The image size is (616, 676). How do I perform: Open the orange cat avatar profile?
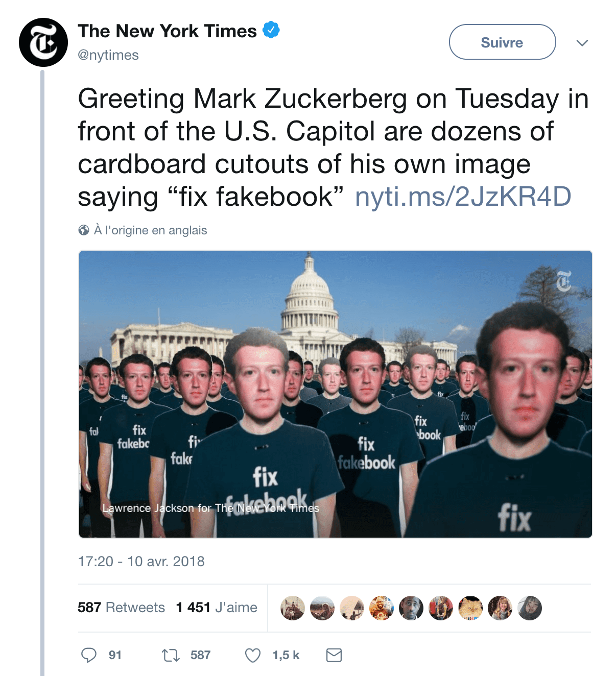(x=470, y=608)
